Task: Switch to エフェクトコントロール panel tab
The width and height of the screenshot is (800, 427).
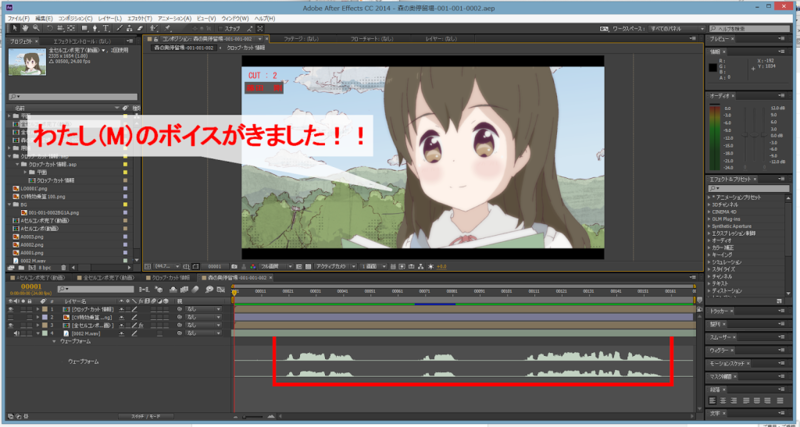Action: point(82,41)
